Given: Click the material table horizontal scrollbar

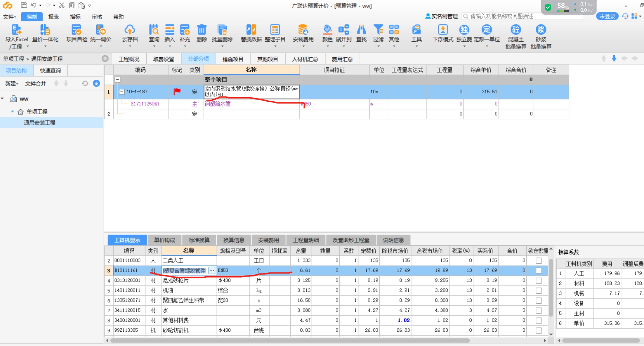Looking at the screenshot, I should point(290,340).
